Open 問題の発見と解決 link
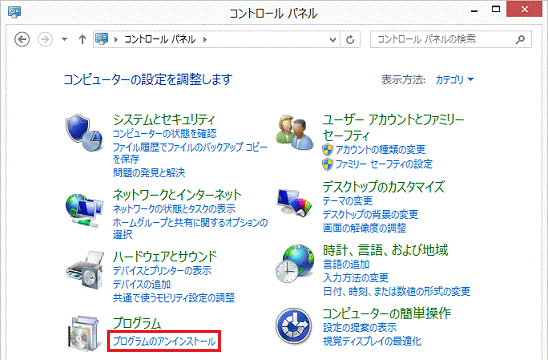This screenshot has height=360, width=548. 149,172
